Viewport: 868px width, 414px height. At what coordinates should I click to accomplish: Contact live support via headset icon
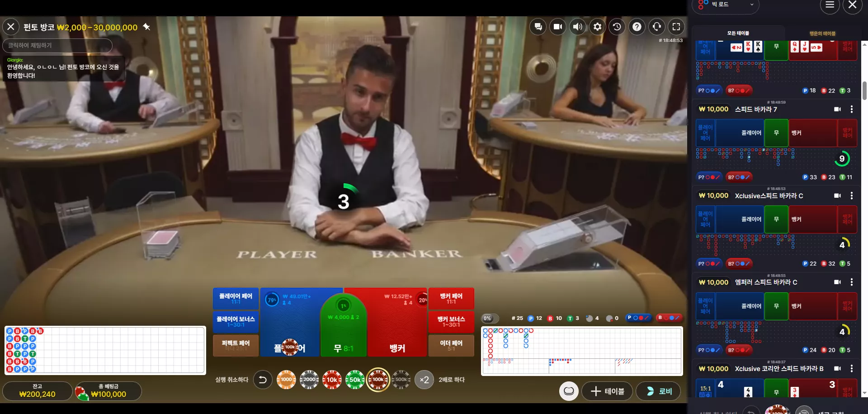point(656,27)
